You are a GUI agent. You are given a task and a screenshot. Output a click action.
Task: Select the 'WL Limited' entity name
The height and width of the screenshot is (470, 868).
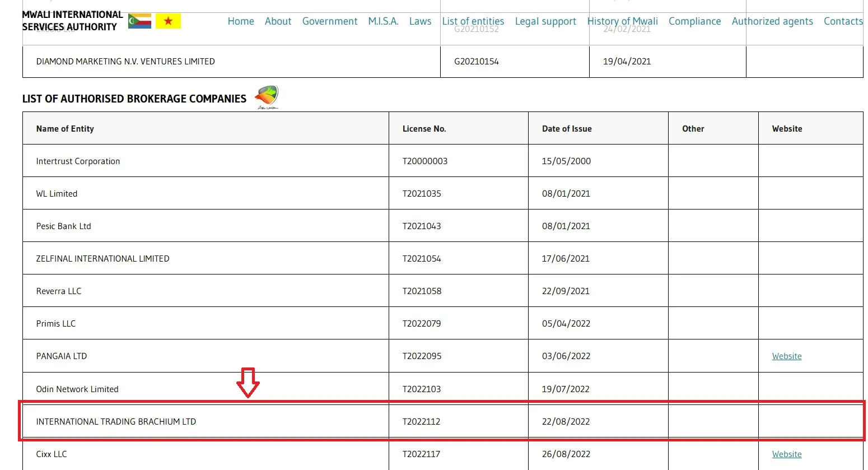pyautogui.click(x=57, y=194)
